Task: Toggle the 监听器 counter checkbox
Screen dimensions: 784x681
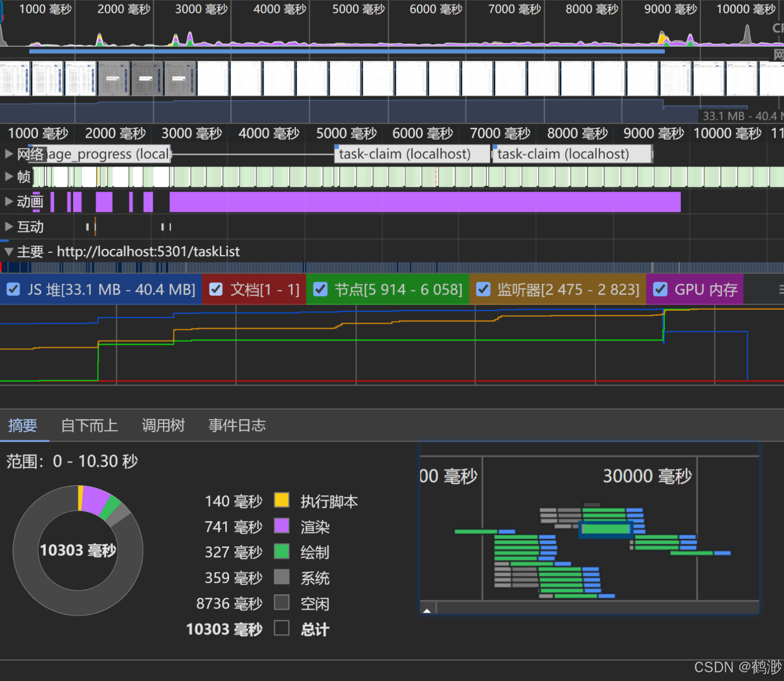Action: click(483, 289)
